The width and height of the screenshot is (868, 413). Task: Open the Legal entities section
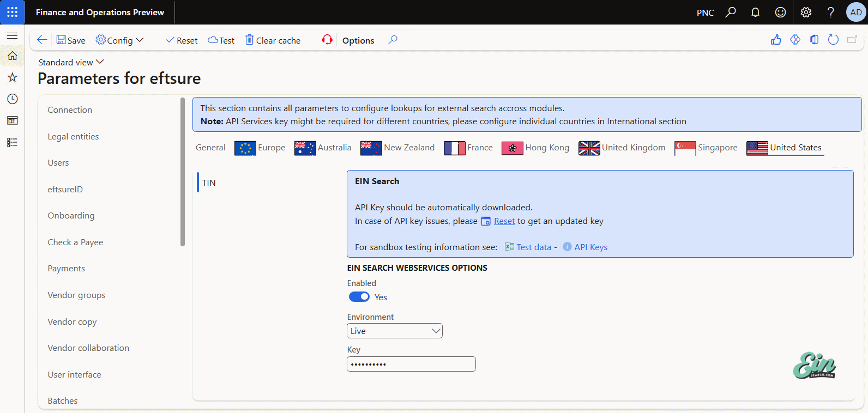(x=73, y=136)
